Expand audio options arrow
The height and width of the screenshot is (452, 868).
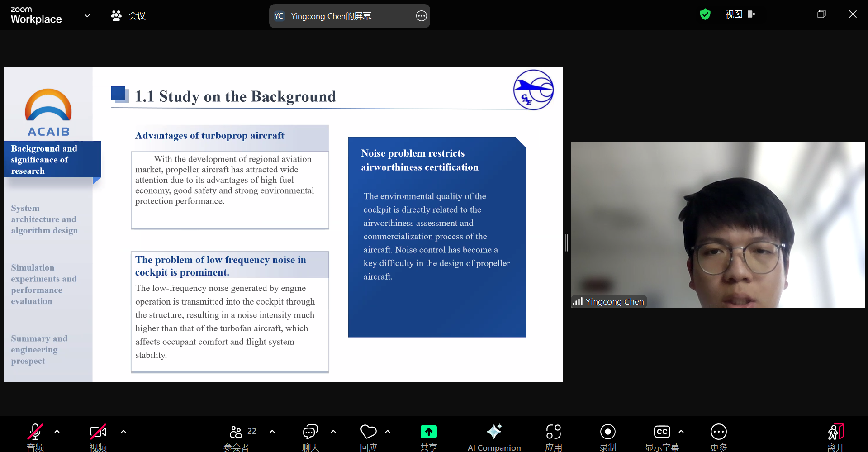(x=57, y=432)
